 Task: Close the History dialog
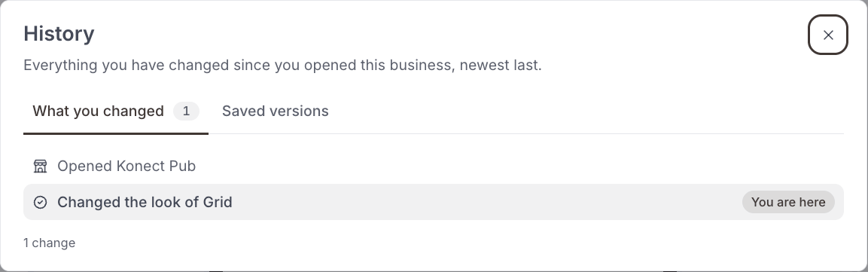point(827,35)
